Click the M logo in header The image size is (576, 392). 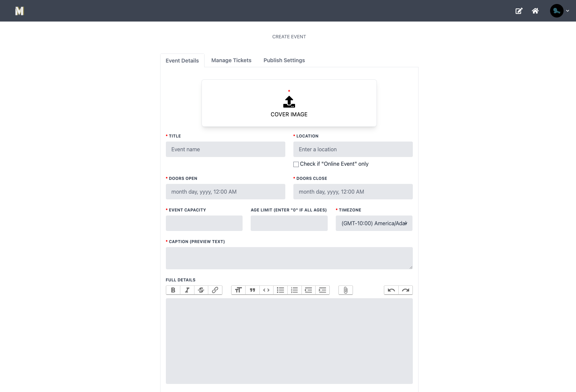click(20, 11)
